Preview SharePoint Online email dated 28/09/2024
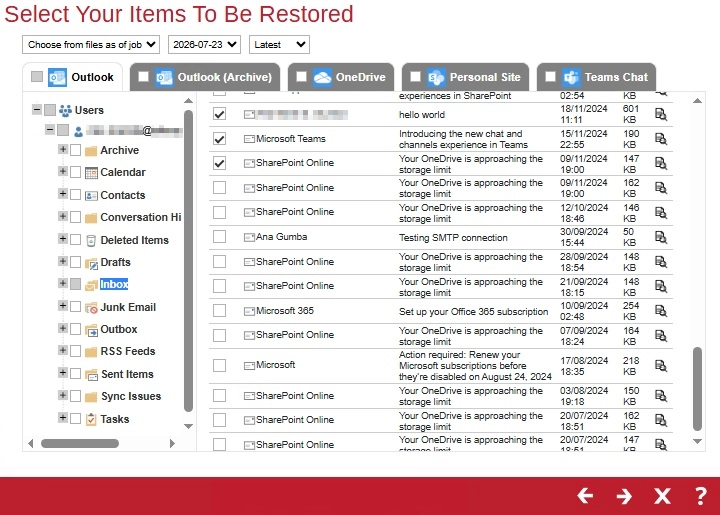The height and width of the screenshot is (515, 720). [x=661, y=262]
